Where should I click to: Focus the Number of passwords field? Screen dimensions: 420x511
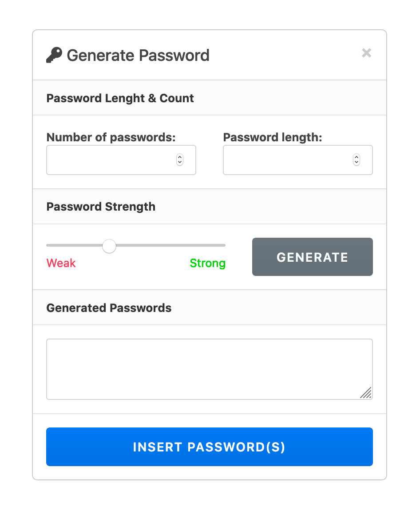click(111, 160)
